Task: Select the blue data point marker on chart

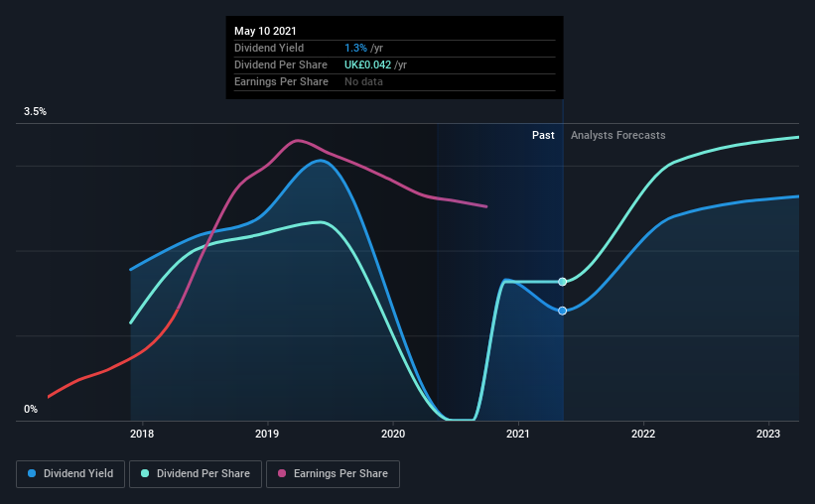Action: point(563,311)
